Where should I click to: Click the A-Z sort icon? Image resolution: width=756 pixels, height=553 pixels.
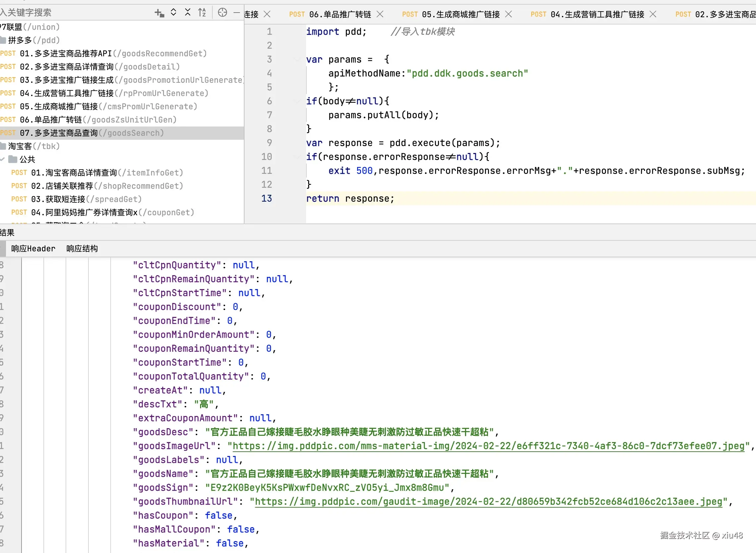click(202, 13)
